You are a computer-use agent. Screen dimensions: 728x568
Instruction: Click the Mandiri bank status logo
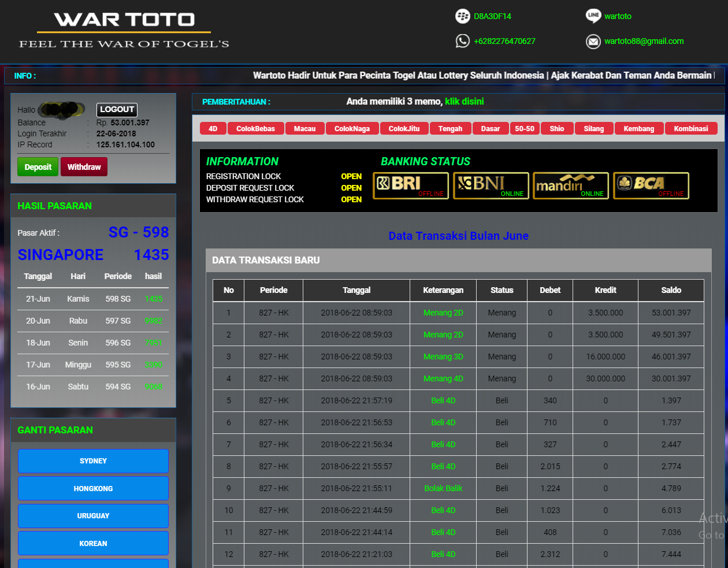click(x=570, y=185)
